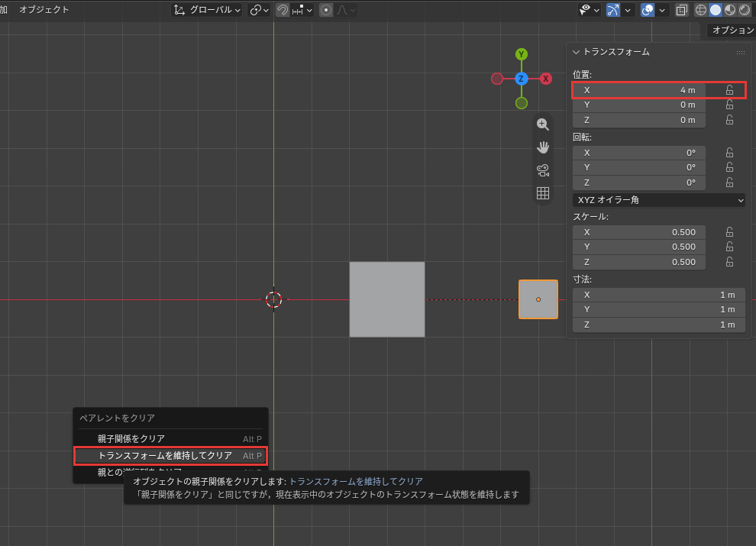Click the green Y axis on gizmo
The image size is (756, 546).
[522, 54]
